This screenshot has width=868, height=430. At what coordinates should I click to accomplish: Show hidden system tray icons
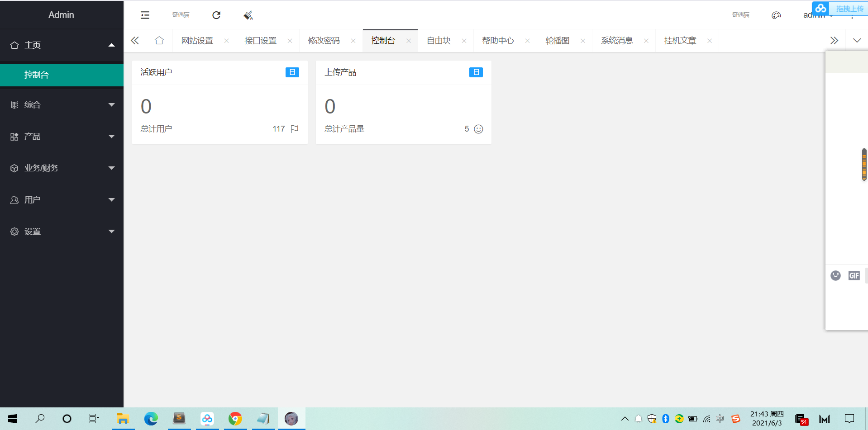click(x=625, y=419)
